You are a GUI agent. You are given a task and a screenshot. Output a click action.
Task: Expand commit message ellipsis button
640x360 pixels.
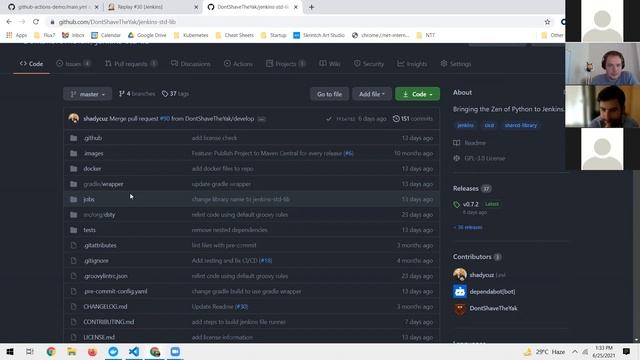point(261,119)
